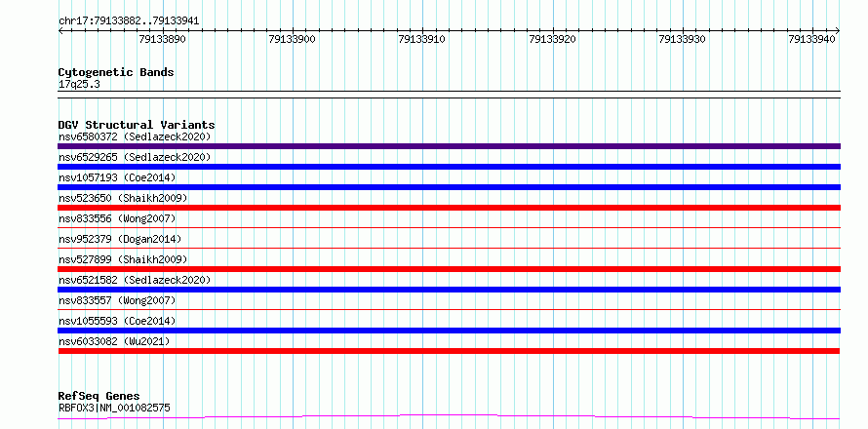Click the thin red nsv833557 variant line
The height and width of the screenshot is (429, 868).
tap(449, 309)
